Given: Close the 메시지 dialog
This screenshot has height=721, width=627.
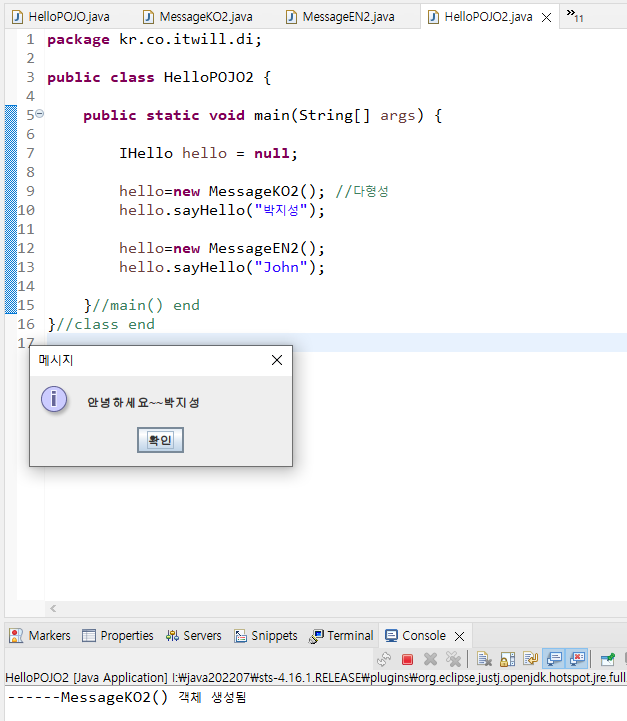Looking at the screenshot, I should tap(277, 360).
